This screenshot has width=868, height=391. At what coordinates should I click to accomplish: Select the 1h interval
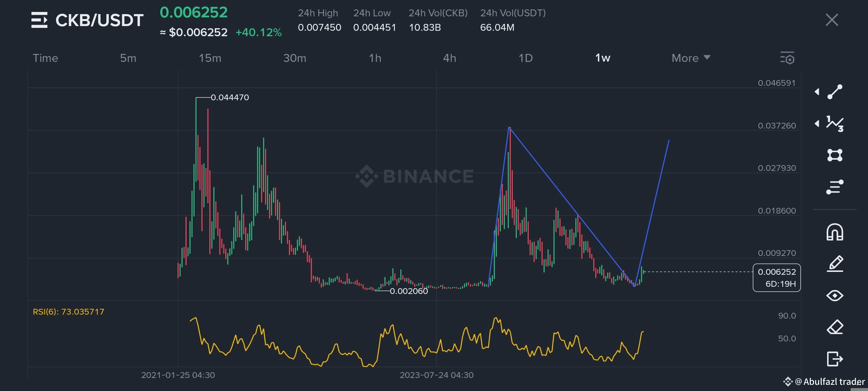point(375,58)
